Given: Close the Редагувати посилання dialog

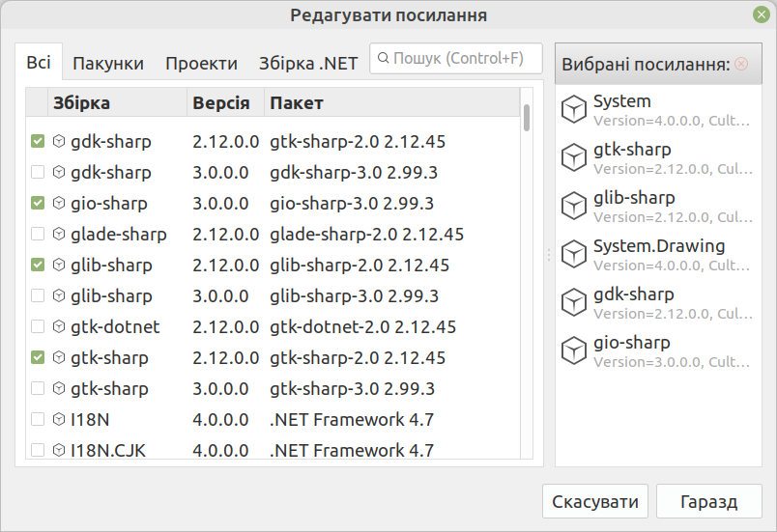Looking at the screenshot, I should coord(762,14).
